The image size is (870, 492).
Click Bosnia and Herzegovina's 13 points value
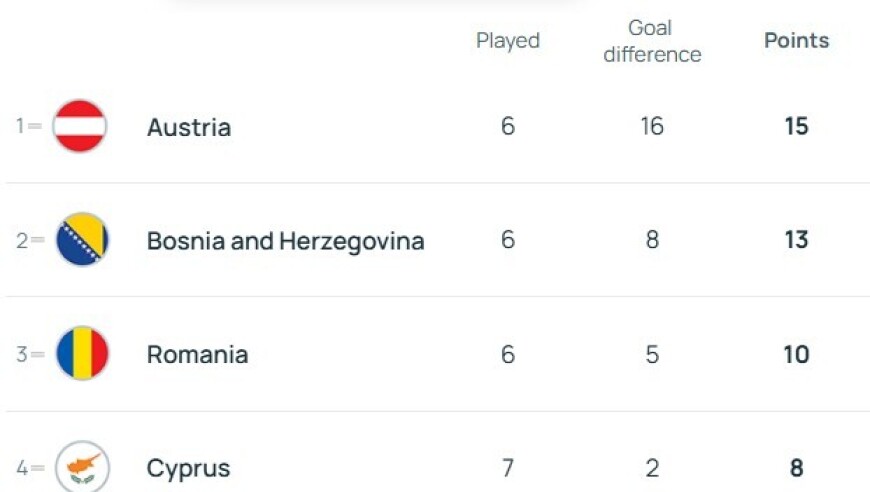pos(796,241)
